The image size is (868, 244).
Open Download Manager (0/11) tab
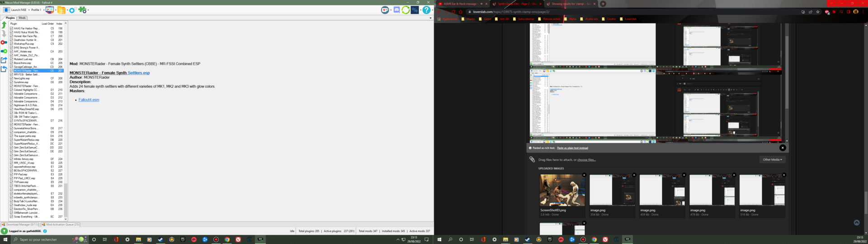20,225
